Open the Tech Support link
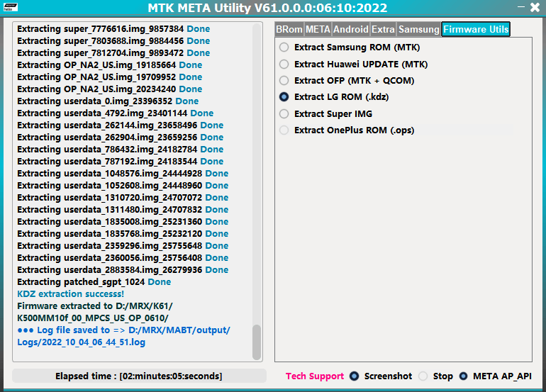The width and height of the screenshot is (546, 392). tap(315, 376)
